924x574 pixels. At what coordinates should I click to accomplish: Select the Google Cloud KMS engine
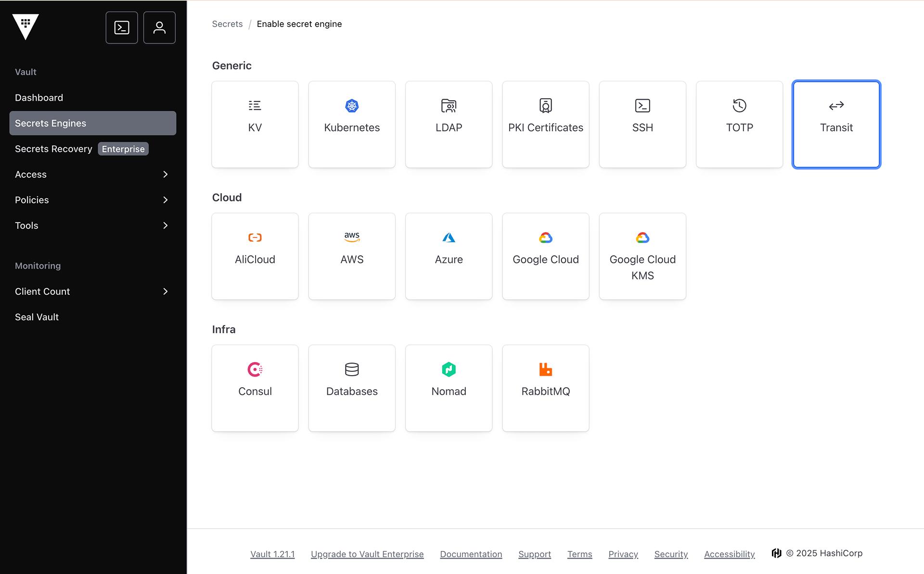(642, 256)
